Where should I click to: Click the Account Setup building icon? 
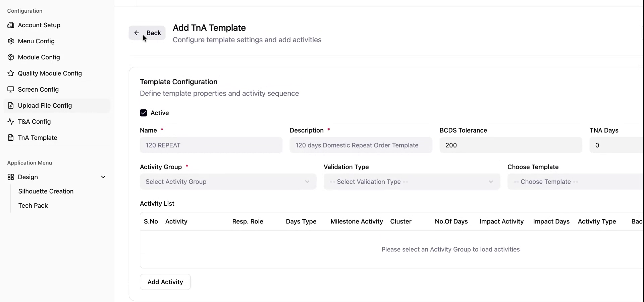coord(11,25)
